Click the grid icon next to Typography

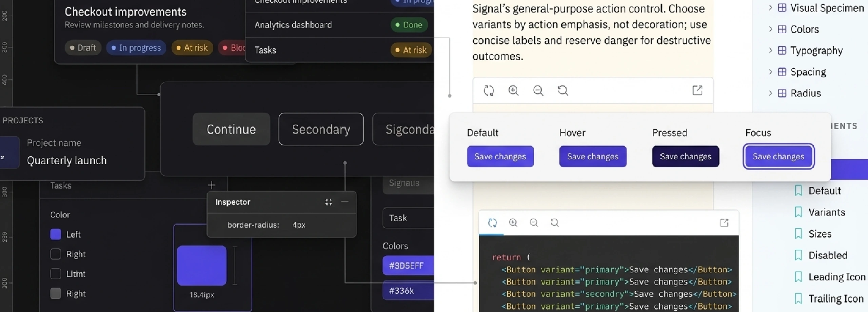coord(782,51)
